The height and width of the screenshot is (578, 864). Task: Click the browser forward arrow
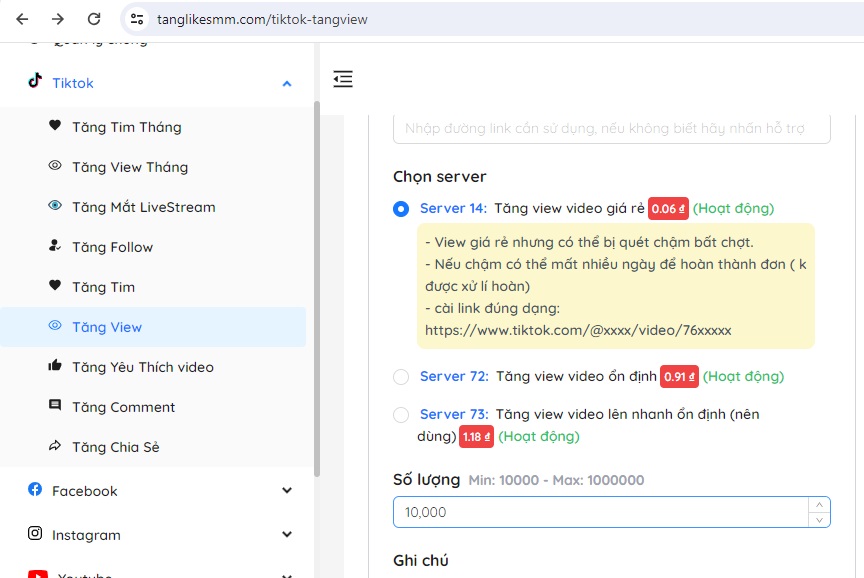pos(58,19)
